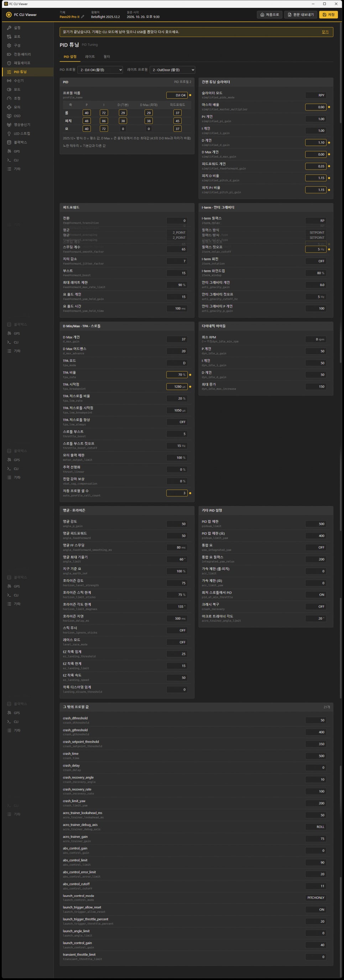Click the 최대 레이트 제한 value 90 %
344x980 pixels.
(x=177, y=285)
